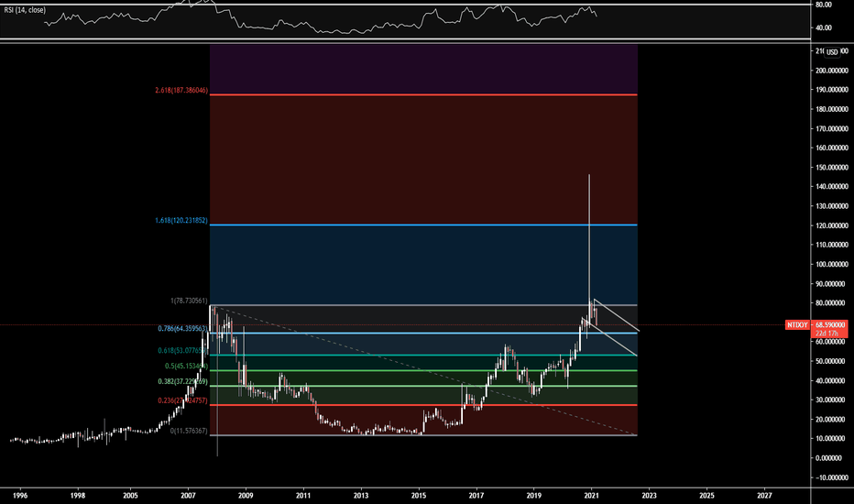Click 40.000000 on the price axis
This screenshot has width=854, height=504.
832,380
